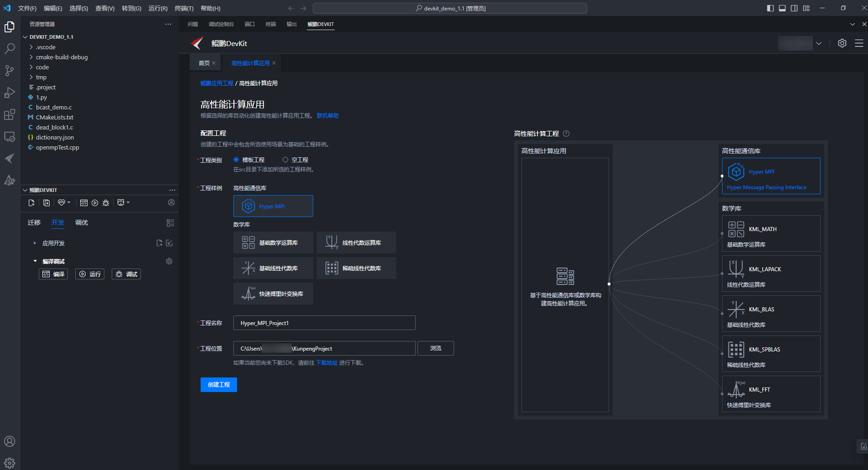Open the hamburger menu in DevKit header
Image resolution: width=868 pixels, height=470 pixels.
[x=859, y=43]
